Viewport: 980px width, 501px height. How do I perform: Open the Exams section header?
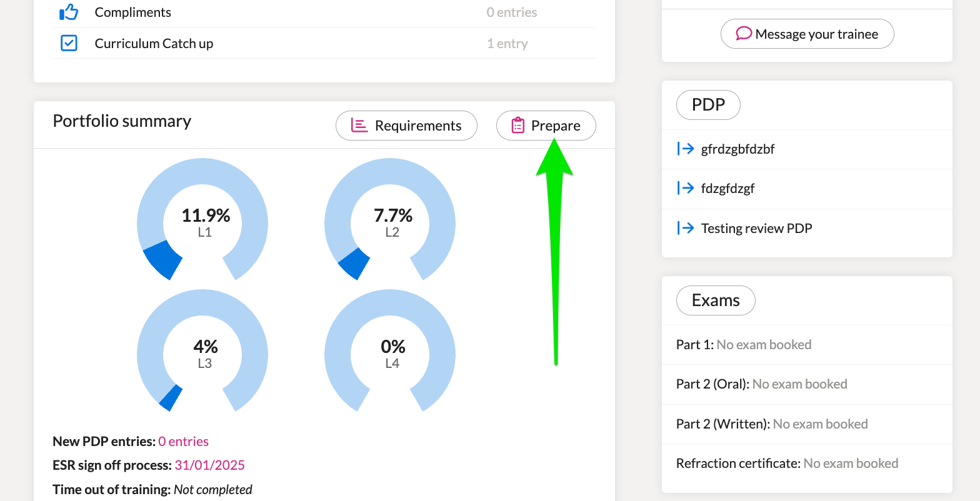pos(716,300)
